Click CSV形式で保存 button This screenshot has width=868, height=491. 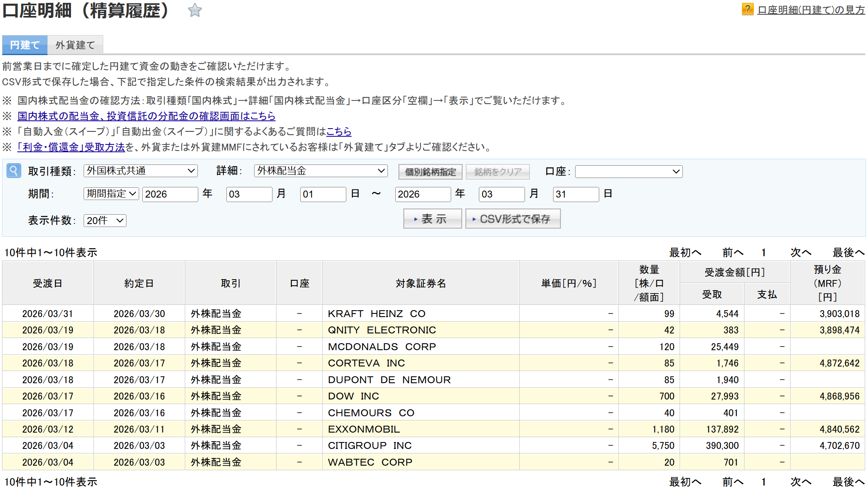click(513, 219)
